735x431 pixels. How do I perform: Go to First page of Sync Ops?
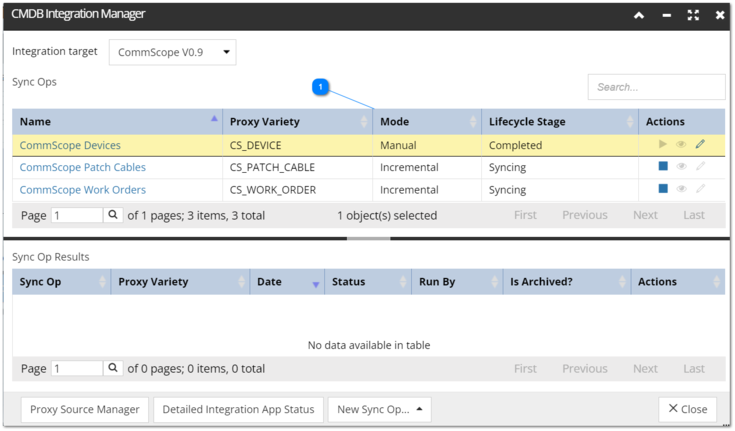point(525,215)
